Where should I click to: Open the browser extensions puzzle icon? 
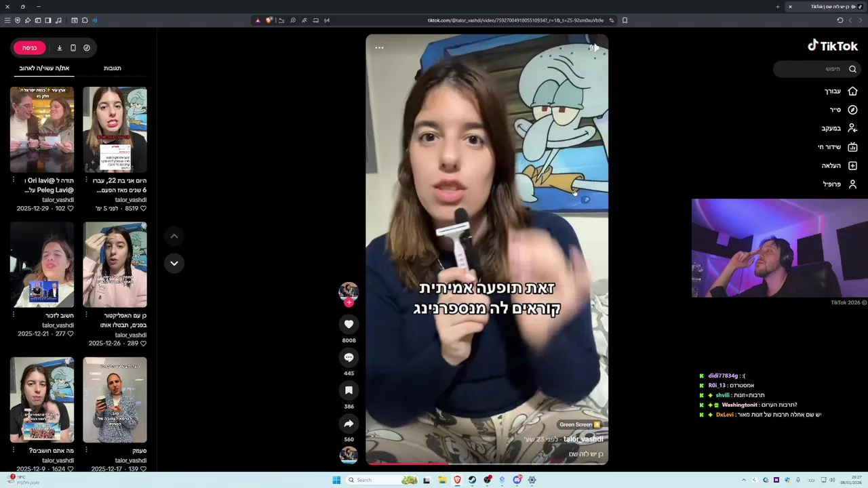85,20
